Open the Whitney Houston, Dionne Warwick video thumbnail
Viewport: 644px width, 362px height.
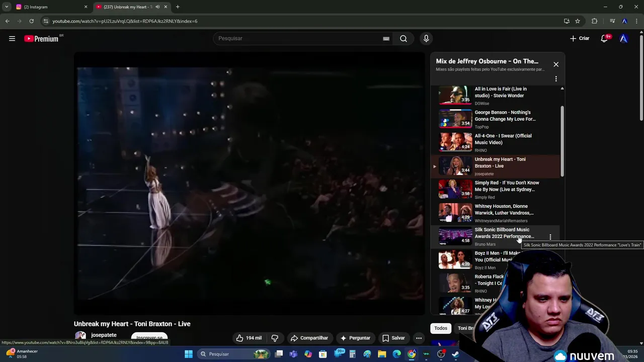coord(455,213)
